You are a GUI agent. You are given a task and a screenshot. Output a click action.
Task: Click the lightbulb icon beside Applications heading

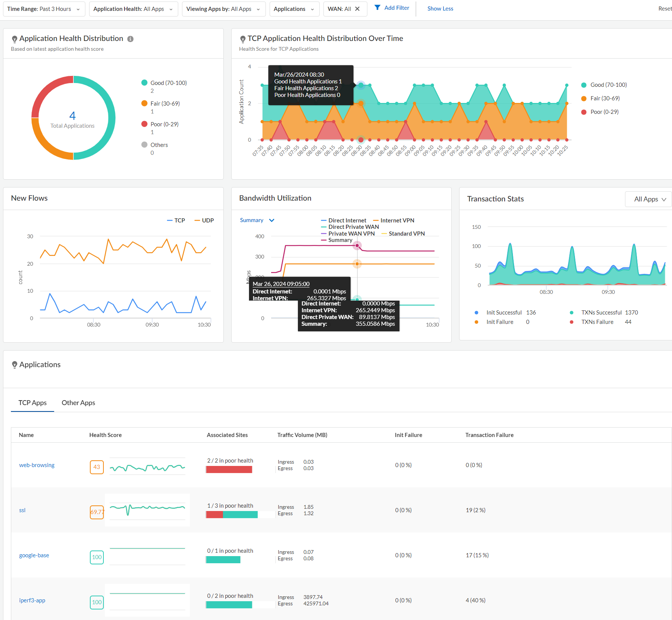pyautogui.click(x=15, y=365)
